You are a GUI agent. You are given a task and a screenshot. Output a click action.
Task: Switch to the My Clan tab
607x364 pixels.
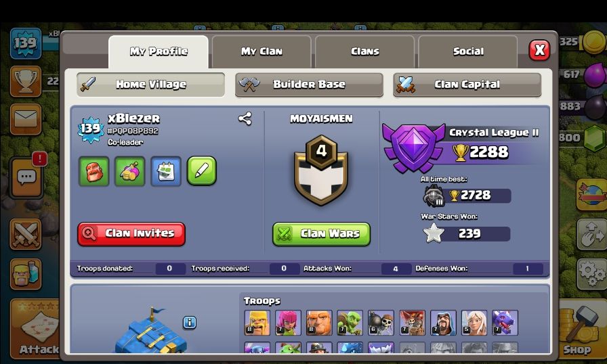pyautogui.click(x=261, y=52)
